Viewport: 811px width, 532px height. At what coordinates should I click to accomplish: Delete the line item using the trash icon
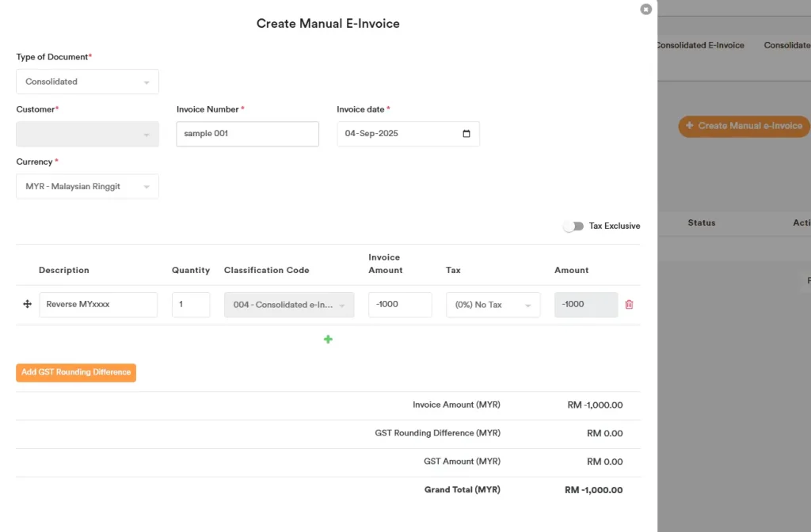[629, 304]
